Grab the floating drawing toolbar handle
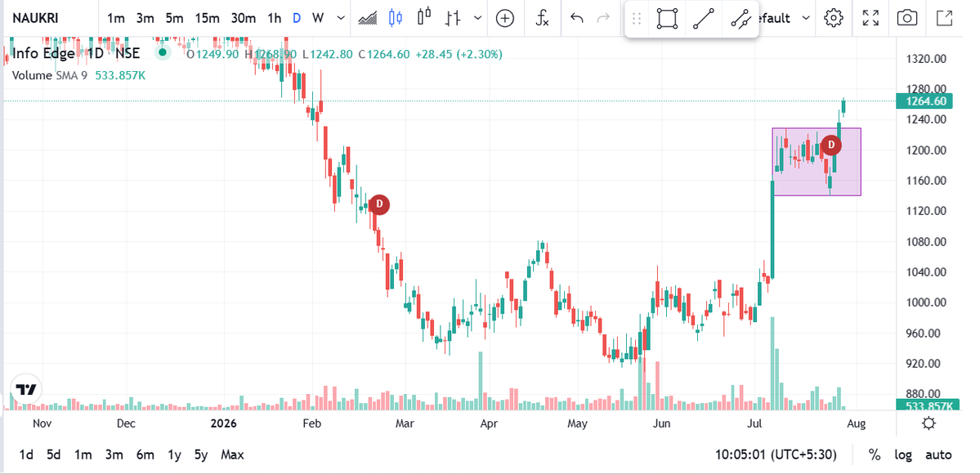Image resolution: width=980 pixels, height=475 pixels. click(x=637, y=19)
